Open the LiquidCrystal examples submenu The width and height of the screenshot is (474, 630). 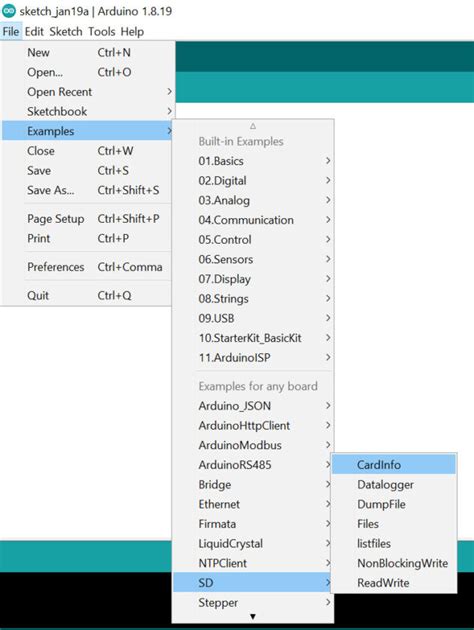click(x=253, y=544)
